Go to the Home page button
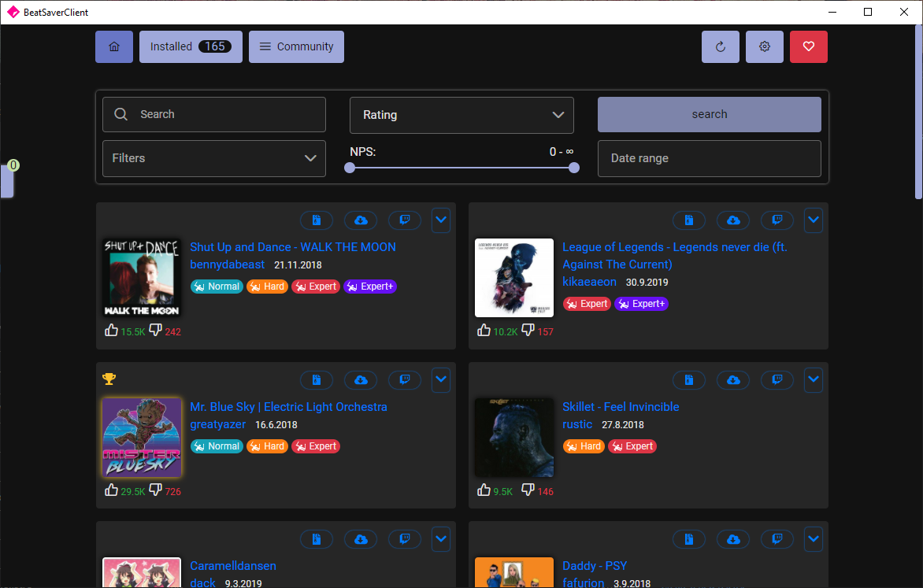Image resolution: width=923 pixels, height=588 pixels. (x=114, y=46)
